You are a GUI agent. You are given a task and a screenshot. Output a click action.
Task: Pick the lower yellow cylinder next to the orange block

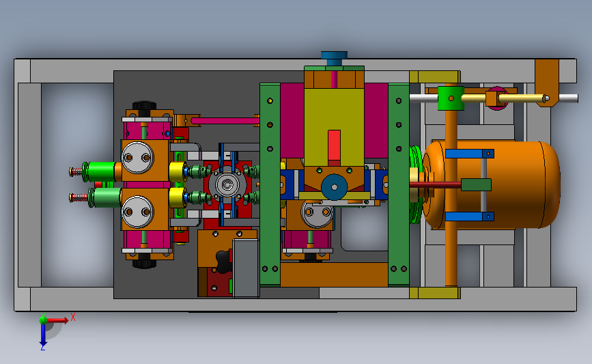pos(177,197)
